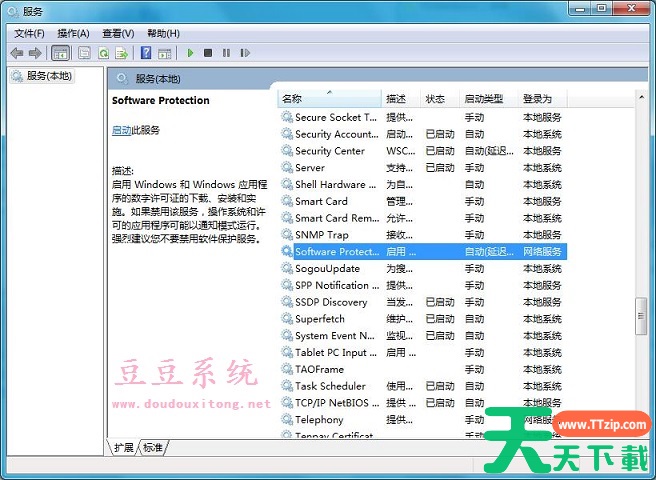
Task: Sort by the 名称 column header
Action: (330, 99)
